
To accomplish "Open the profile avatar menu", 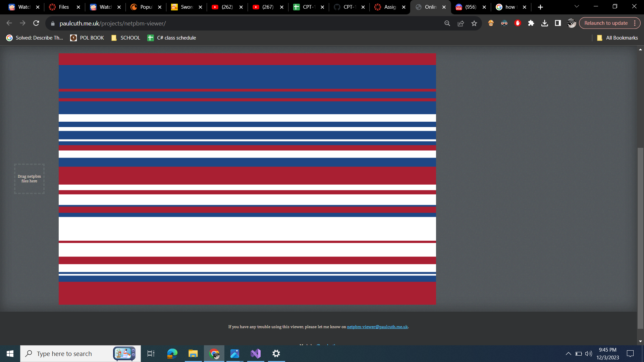I will pyautogui.click(x=572, y=23).
